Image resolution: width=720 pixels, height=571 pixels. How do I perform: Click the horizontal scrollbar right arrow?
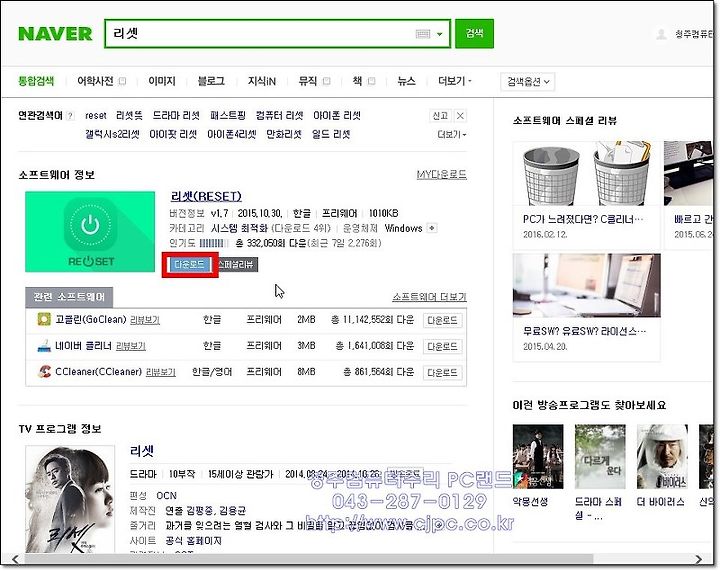(698, 559)
